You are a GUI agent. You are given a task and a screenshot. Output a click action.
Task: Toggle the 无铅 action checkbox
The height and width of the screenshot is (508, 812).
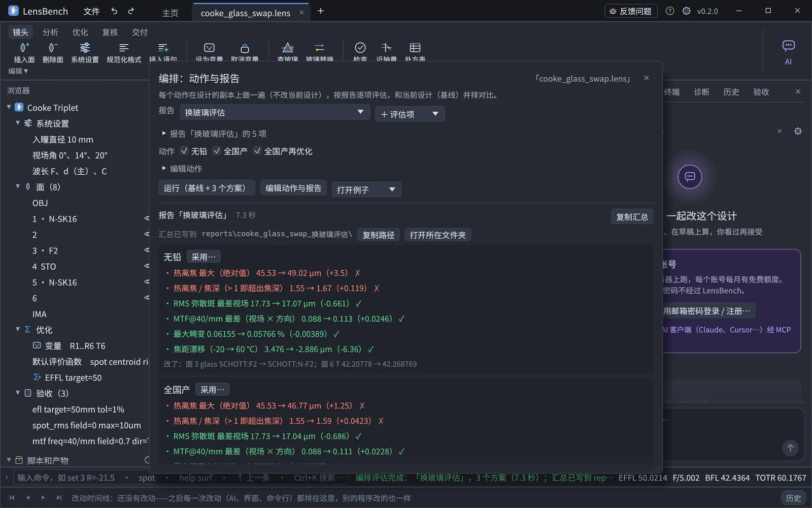click(x=184, y=151)
